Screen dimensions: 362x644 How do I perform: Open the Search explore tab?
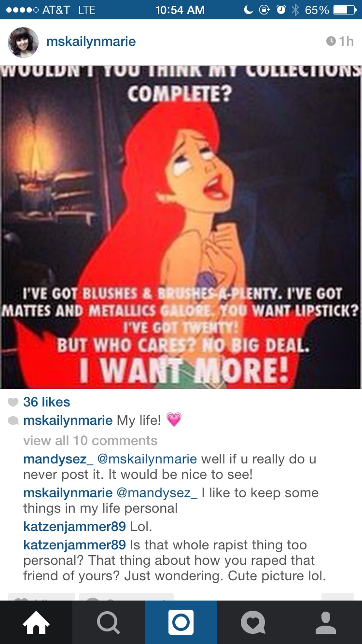(109, 622)
